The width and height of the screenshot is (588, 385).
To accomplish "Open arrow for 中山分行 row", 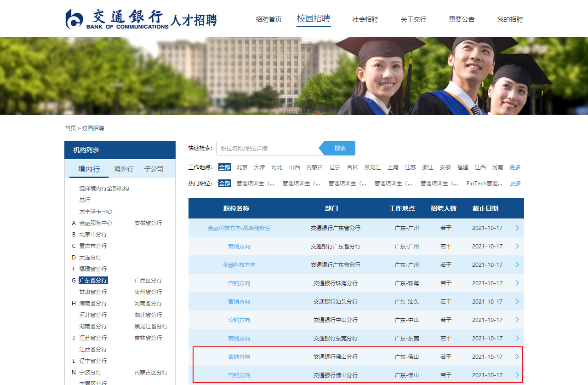I will 517,320.
